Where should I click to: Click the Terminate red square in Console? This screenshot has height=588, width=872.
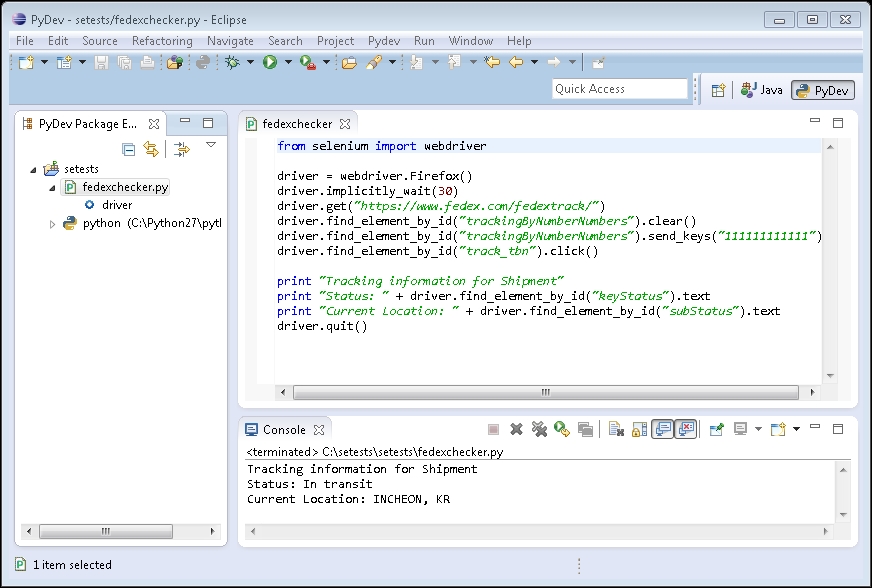(493, 429)
